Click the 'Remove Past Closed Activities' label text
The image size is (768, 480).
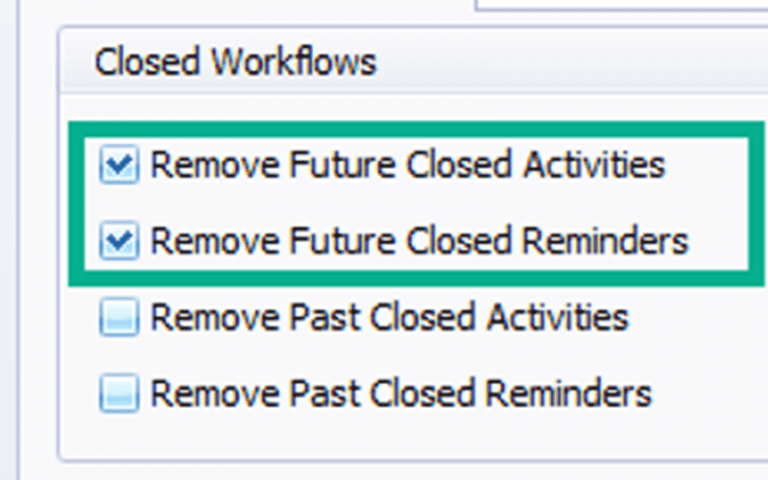click(389, 317)
